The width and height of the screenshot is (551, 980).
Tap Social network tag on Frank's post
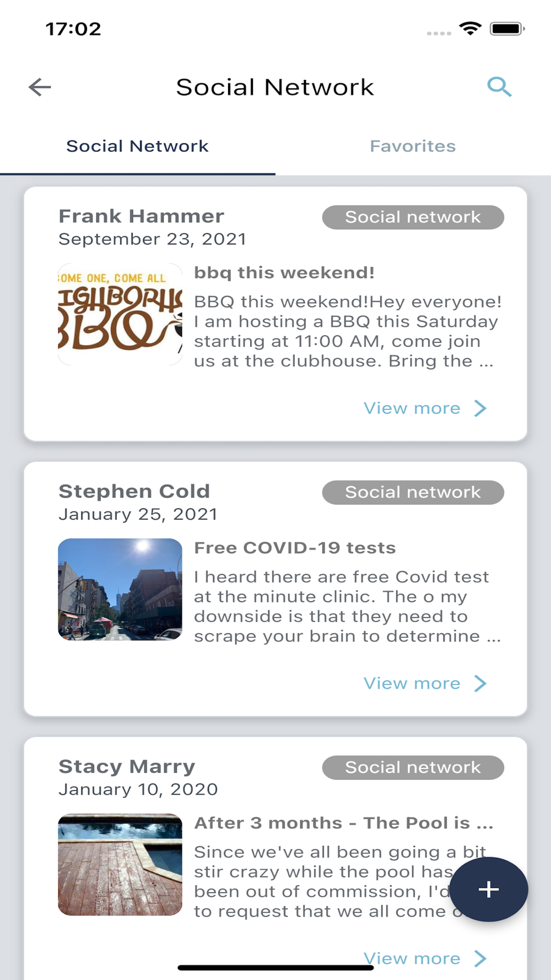pos(413,217)
